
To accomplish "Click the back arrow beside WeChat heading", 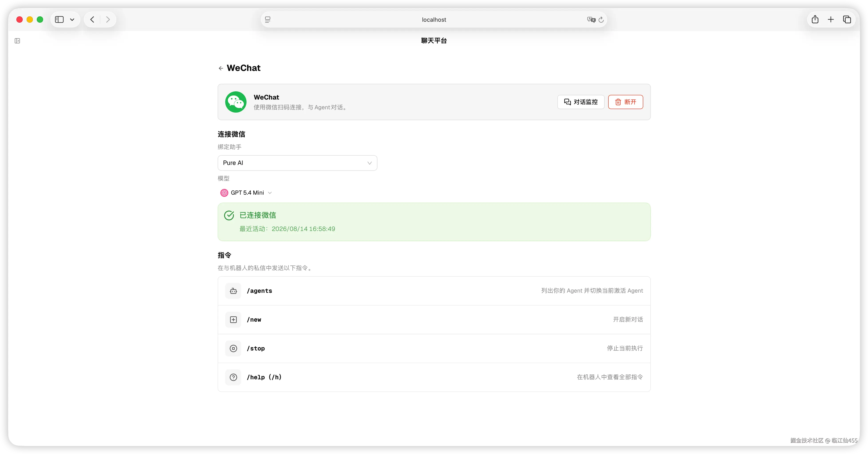I will point(221,68).
